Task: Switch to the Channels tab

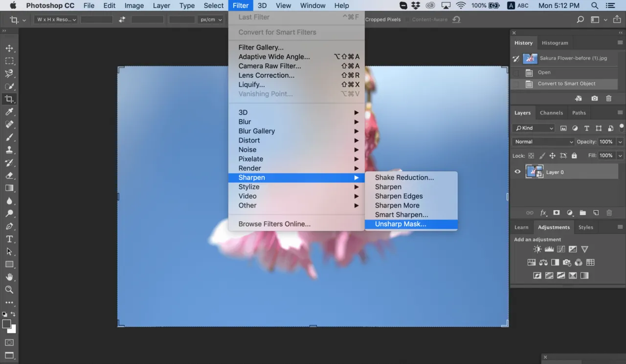Action: [x=552, y=112]
